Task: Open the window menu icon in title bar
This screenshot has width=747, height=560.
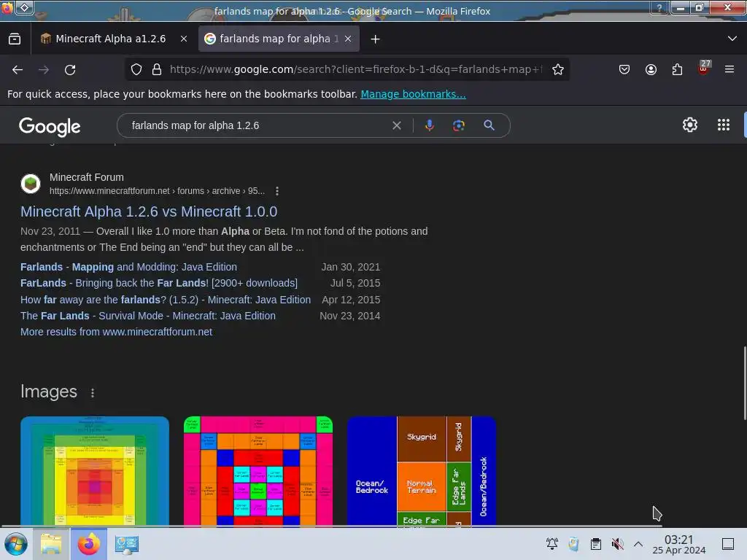Action: (7, 8)
